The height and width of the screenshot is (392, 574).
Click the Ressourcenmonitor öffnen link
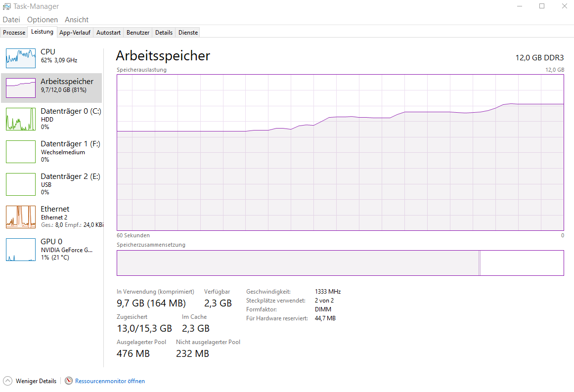(x=110, y=381)
